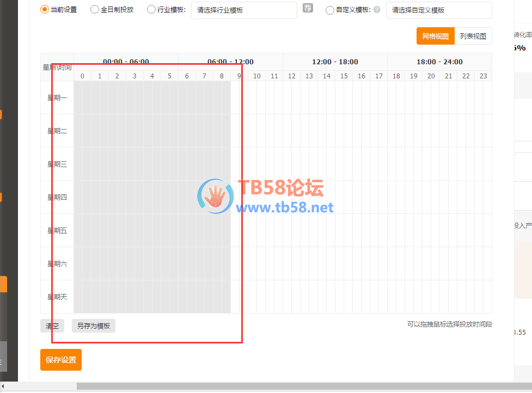Click the hour 23 column header
Image resolution: width=532 pixels, height=393 pixels.
point(483,76)
